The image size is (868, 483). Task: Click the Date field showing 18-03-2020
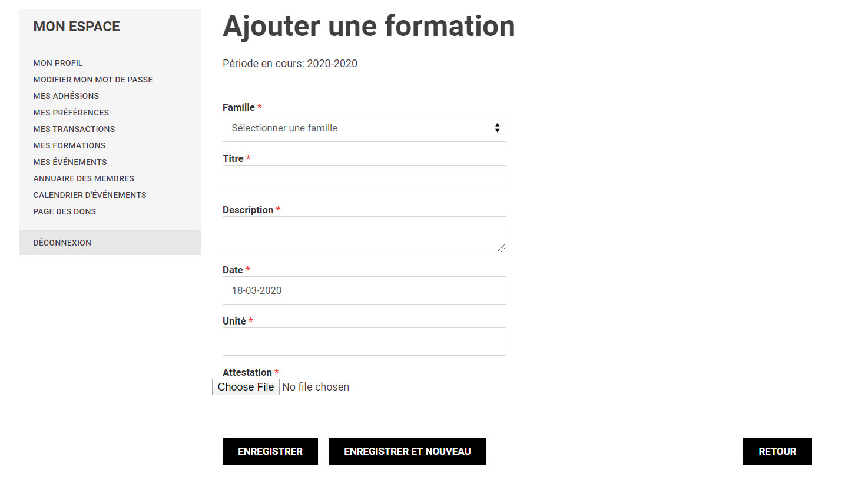[364, 290]
